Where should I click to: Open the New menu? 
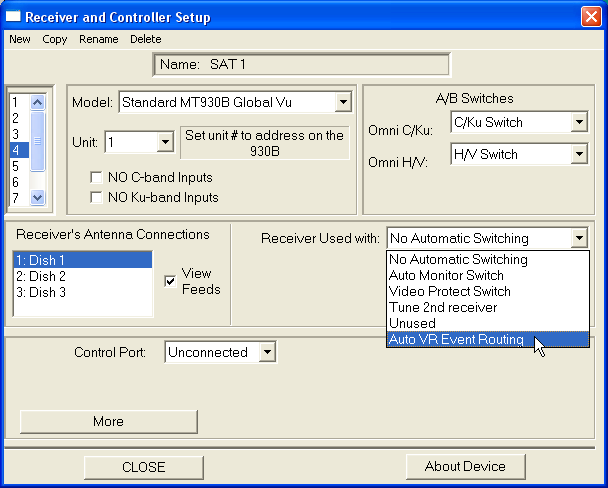pyautogui.click(x=20, y=39)
